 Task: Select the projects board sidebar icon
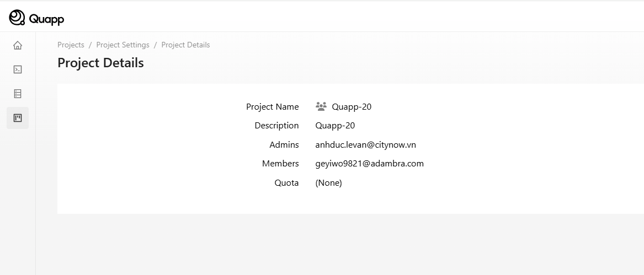18,118
